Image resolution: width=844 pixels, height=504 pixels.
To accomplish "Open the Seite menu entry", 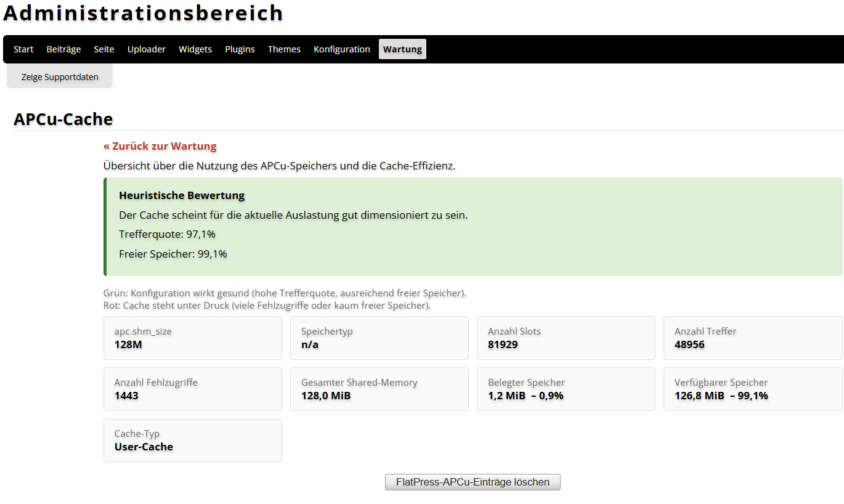I will click(104, 49).
